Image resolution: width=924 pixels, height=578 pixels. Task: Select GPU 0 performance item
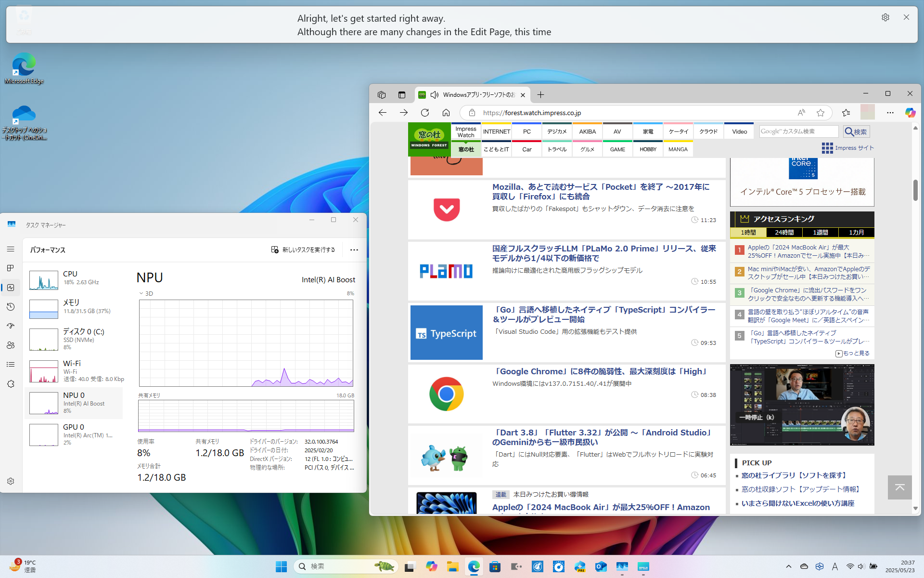[x=75, y=434]
